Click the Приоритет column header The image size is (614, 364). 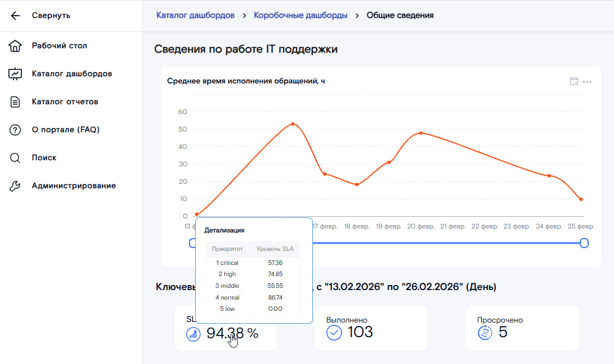pos(227,249)
